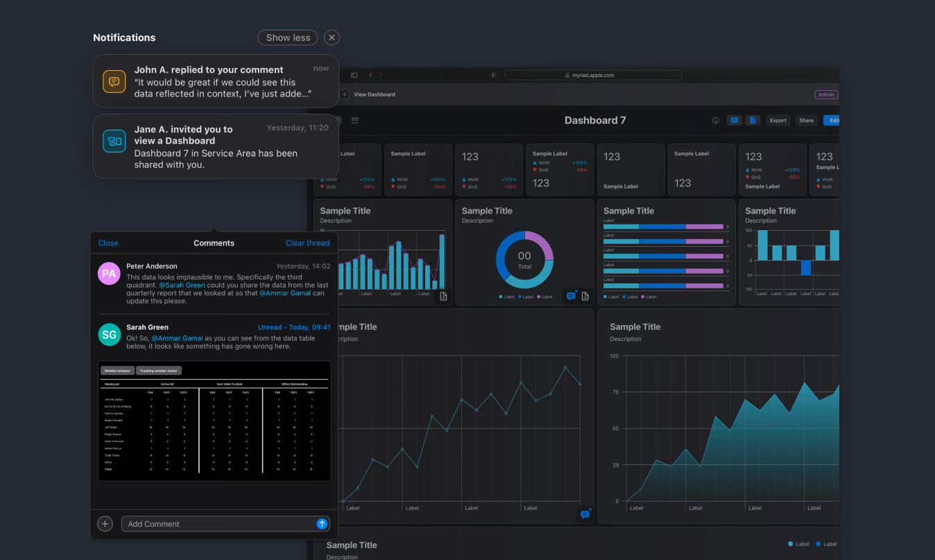Click the Show less button
This screenshot has width=935, height=560.
point(288,37)
